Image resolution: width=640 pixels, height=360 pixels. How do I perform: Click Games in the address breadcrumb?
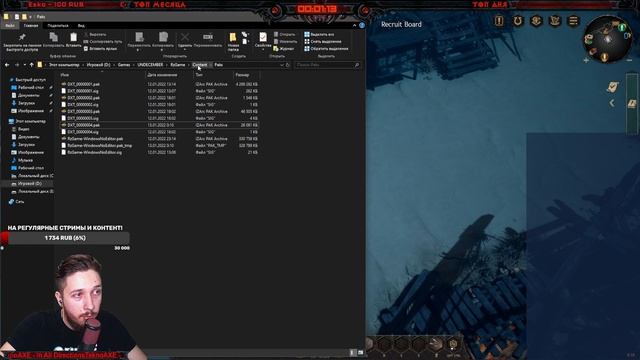point(124,65)
